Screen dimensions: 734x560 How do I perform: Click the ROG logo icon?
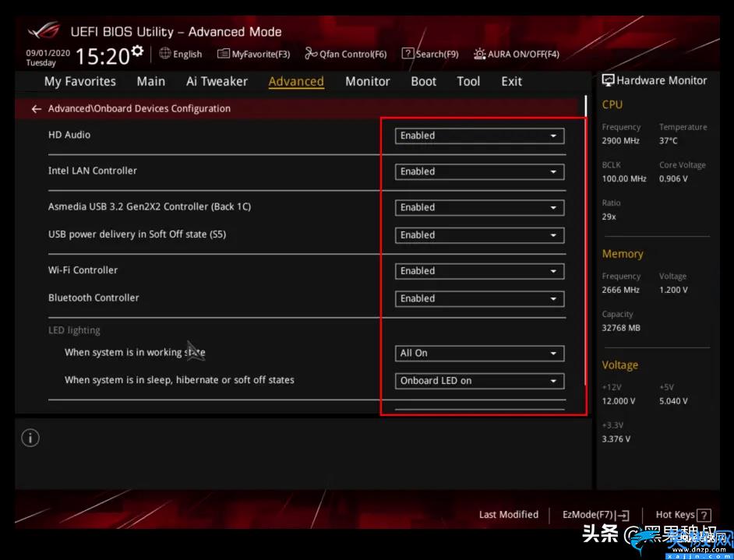44,31
